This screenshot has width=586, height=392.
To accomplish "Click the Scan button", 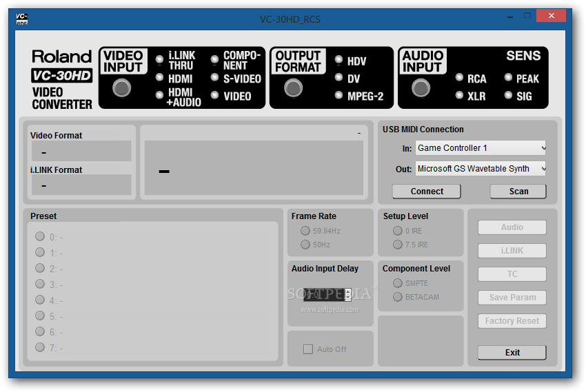I will point(518,191).
